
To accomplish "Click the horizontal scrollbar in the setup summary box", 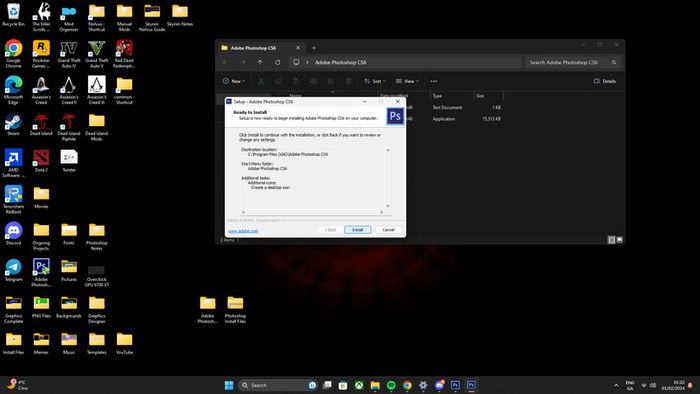I will 312,212.
